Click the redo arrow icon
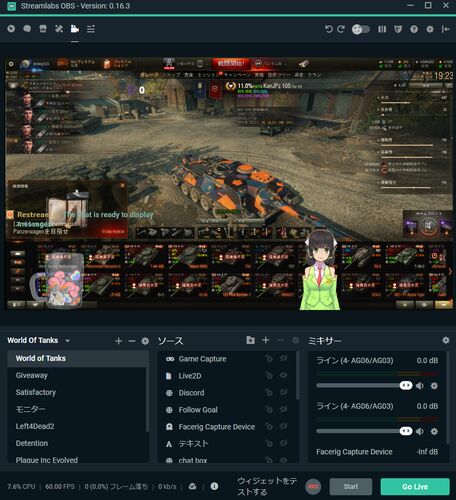This screenshot has width=456, height=500. coord(341,29)
